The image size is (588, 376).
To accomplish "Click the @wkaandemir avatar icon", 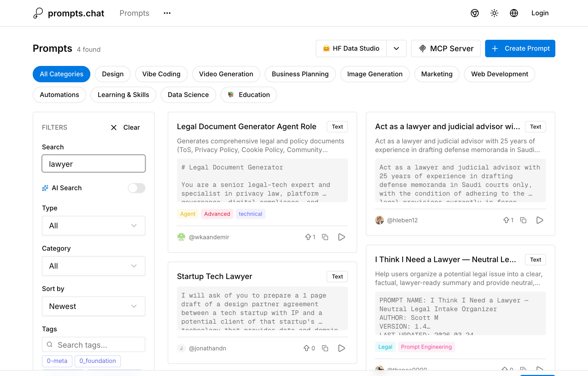I will coord(181,237).
